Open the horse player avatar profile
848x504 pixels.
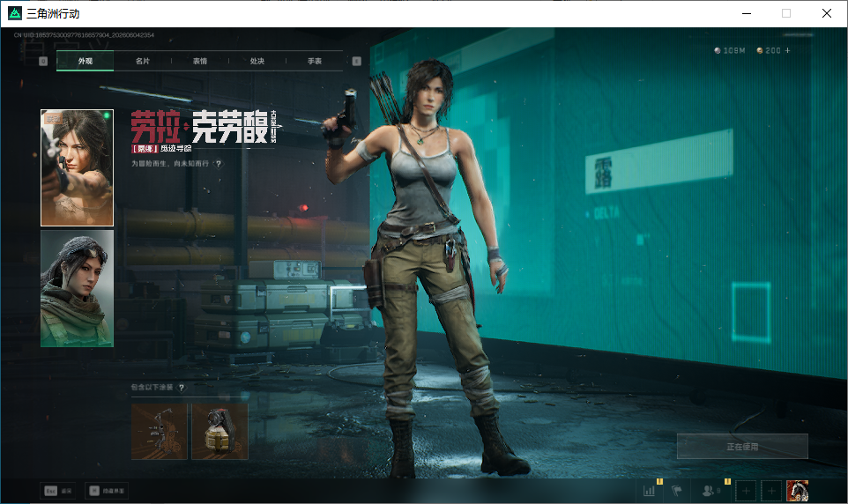pos(797,491)
